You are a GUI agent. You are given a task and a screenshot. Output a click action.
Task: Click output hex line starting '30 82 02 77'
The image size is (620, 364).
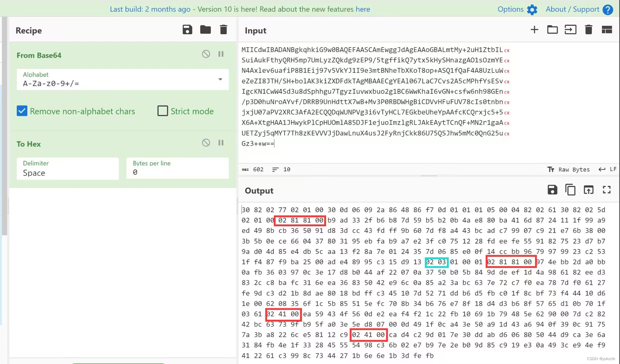pyautogui.click(x=423, y=210)
